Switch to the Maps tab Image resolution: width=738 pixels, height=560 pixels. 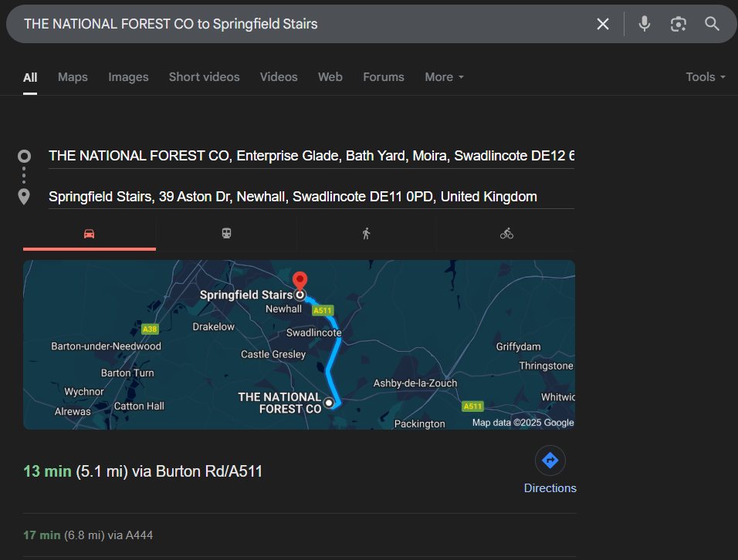click(x=73, y=77)
